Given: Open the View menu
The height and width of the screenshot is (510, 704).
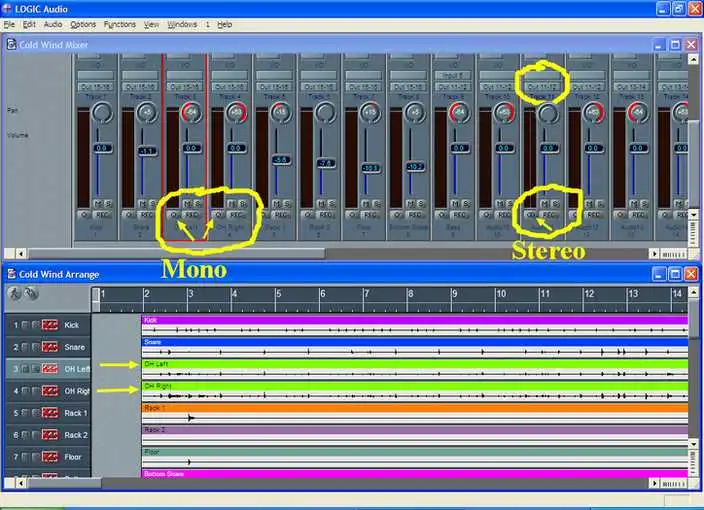Looking at the screenshot, I should point(151,24).
